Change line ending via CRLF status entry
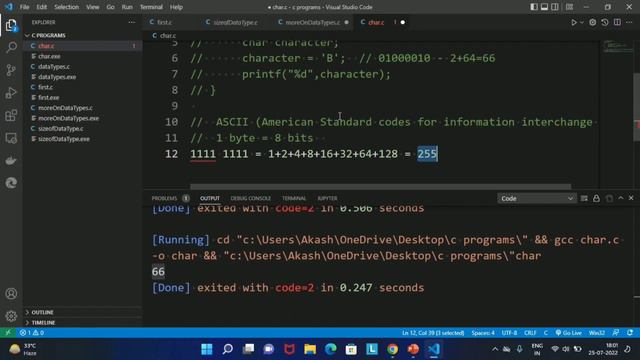The width and height of the screenshot is (640, 360). (x=530, y=333)
